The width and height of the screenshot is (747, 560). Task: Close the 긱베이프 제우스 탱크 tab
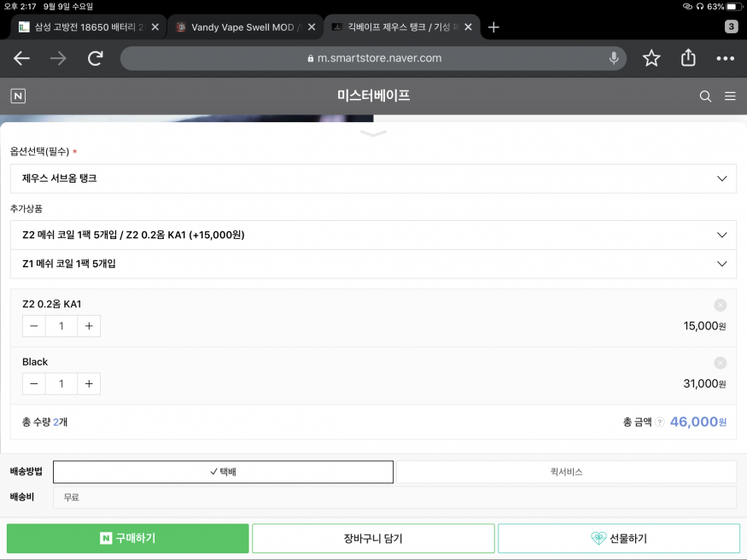tap(468, 27)
